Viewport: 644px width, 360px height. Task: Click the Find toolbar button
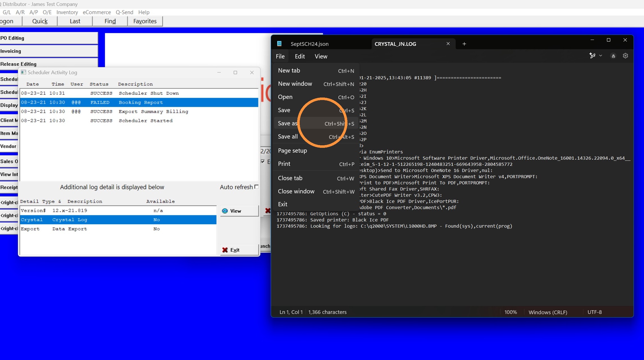point(110,21)
